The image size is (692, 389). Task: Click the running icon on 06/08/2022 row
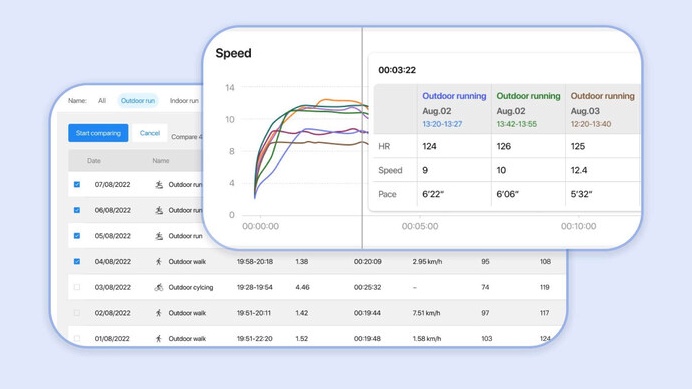(159, 210)
